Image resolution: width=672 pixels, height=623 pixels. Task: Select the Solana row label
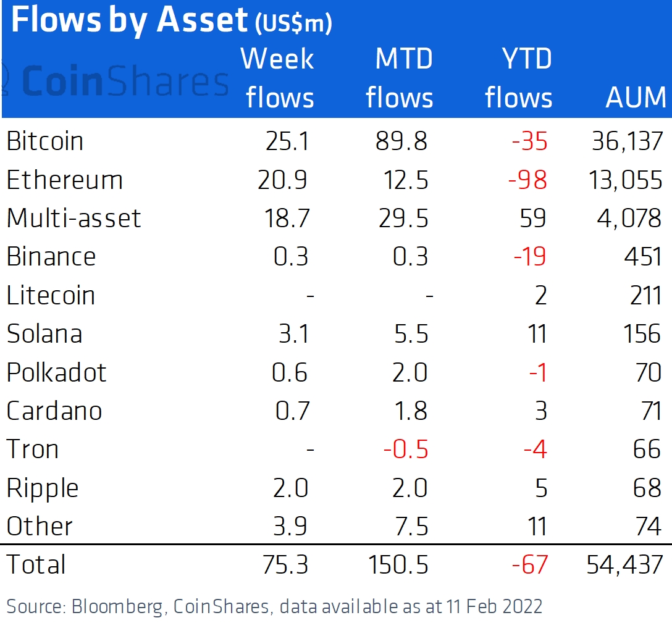(44, 334)
